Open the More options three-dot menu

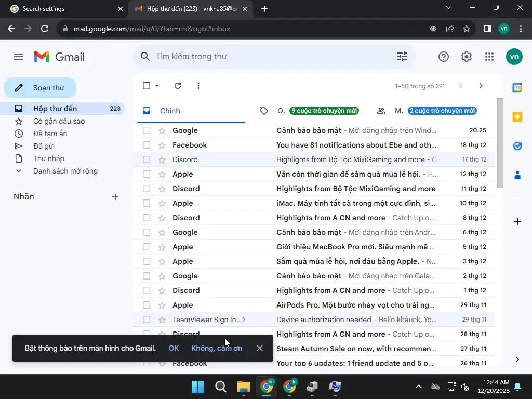(x=198, y=86)
